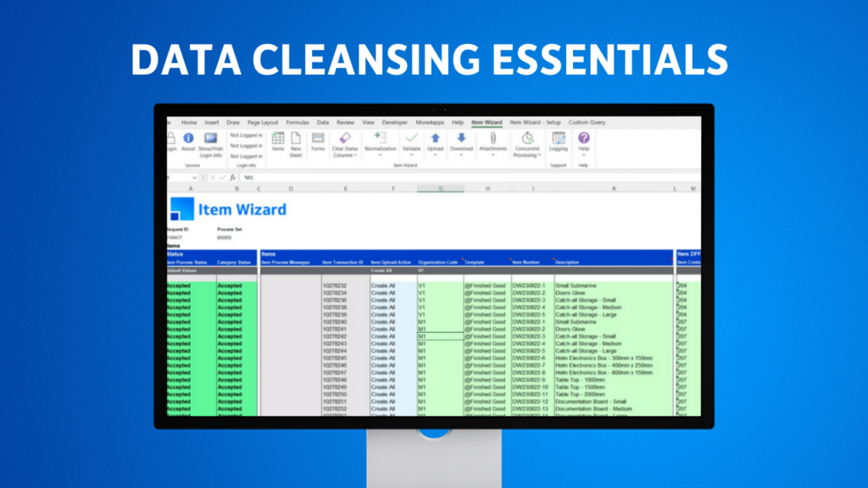Expand the ribbon Help button's dropdown arrow
The width and height of the screenshot is (868, 488).
coord(583,156)
